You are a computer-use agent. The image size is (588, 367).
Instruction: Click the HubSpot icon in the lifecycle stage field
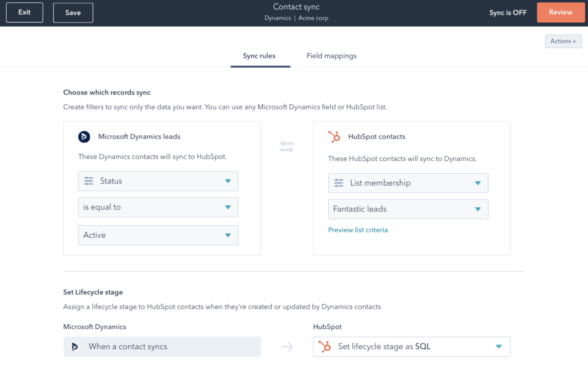[325, 347]
